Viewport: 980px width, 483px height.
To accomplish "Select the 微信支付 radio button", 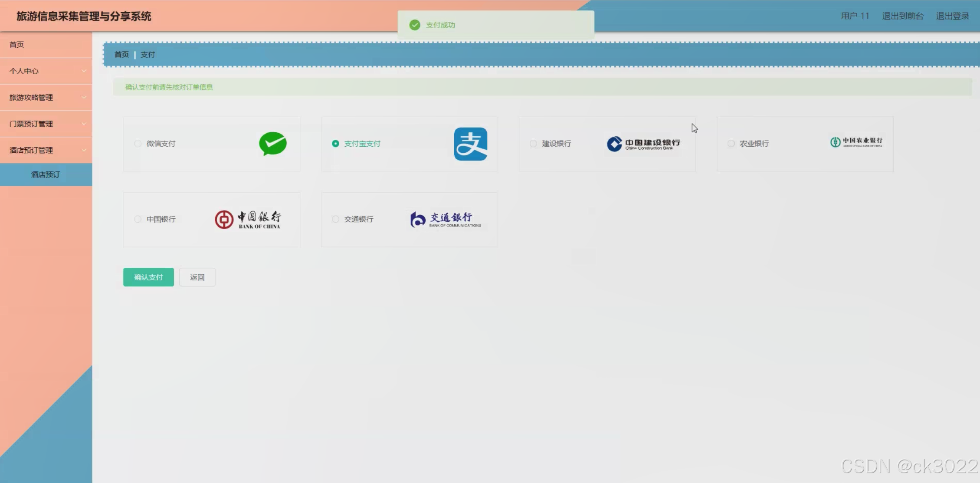I will point(138,144).
